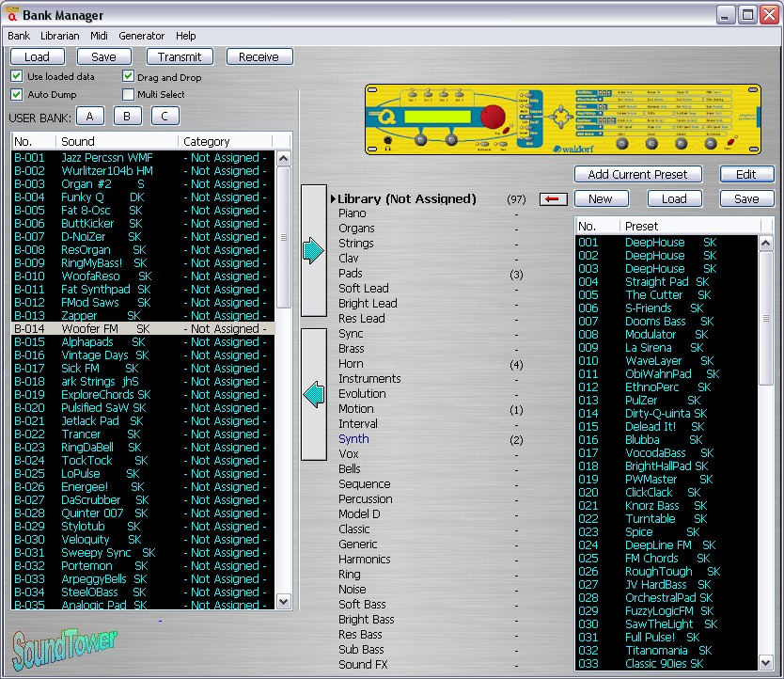Screen dimensions: 784x679
Task: Click the Waldorf logo on the synth image
Action: point(572,148)
